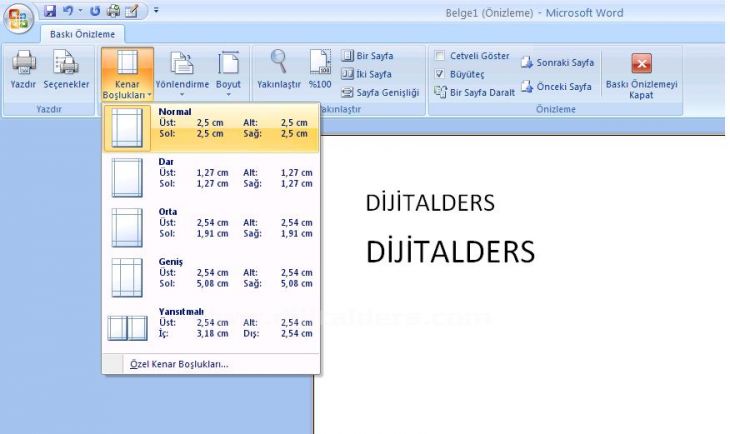Open Seçenekler print options

pos(66,70)
